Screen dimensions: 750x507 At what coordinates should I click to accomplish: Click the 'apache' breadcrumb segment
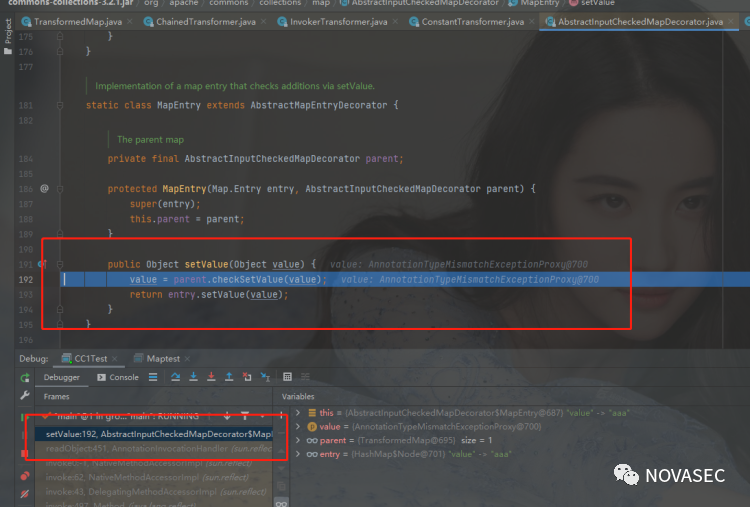point(184,3)
